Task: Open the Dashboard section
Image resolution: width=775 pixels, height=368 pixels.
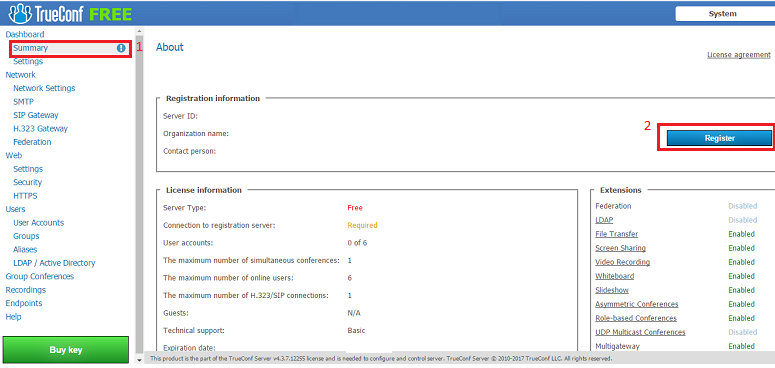Action: 25,35
